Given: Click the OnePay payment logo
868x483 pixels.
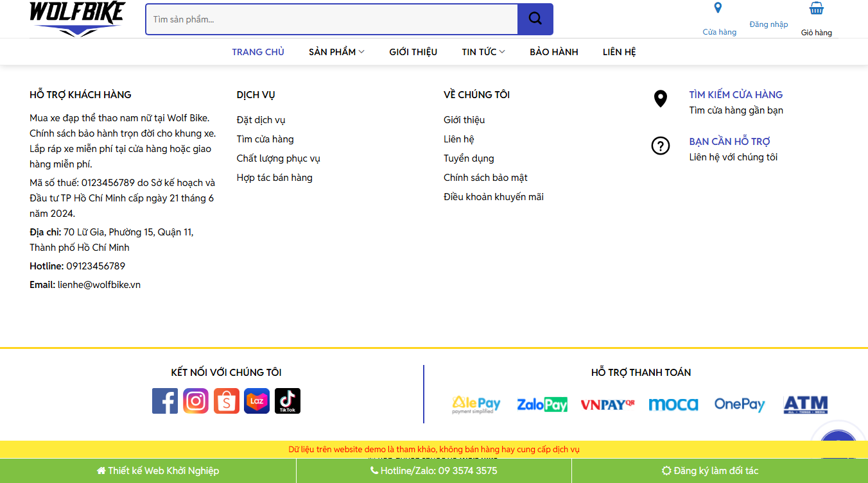Looking at the screenshot, I should 740,405.
